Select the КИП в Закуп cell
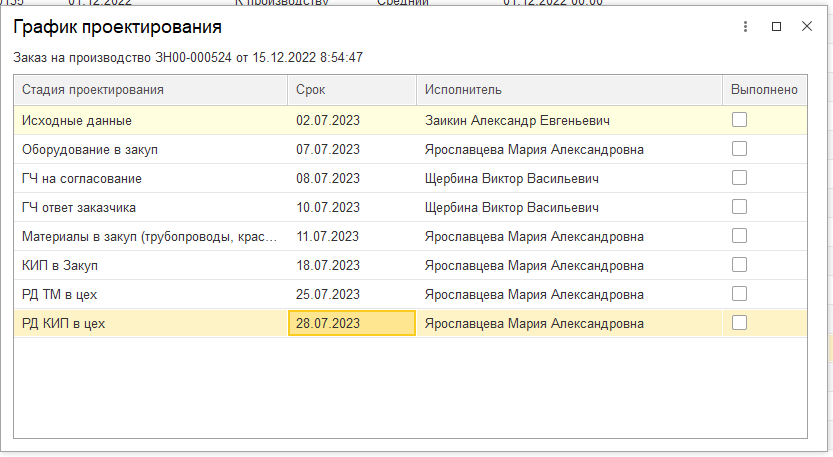The image size is (833, 457). pyautogui.click(x=151, y=265)
